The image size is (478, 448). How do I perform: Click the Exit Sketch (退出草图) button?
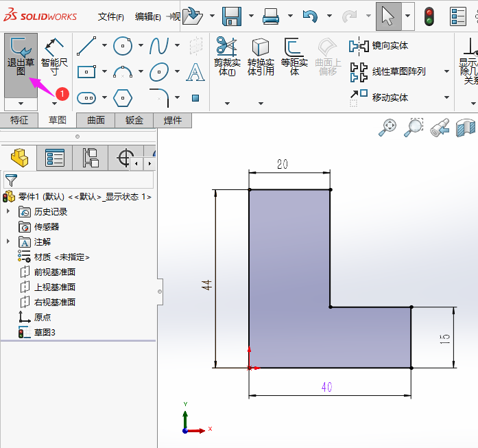(21, 65)
